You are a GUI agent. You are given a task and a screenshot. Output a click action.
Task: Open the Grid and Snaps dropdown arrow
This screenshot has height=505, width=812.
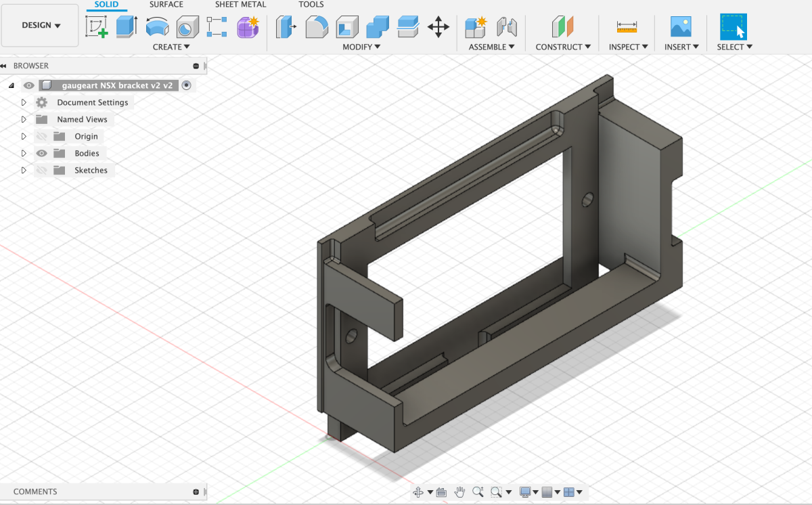(x=557, y=492)
